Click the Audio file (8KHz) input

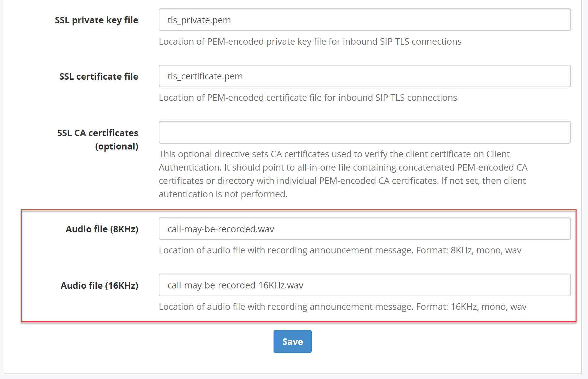coord(365,229)
